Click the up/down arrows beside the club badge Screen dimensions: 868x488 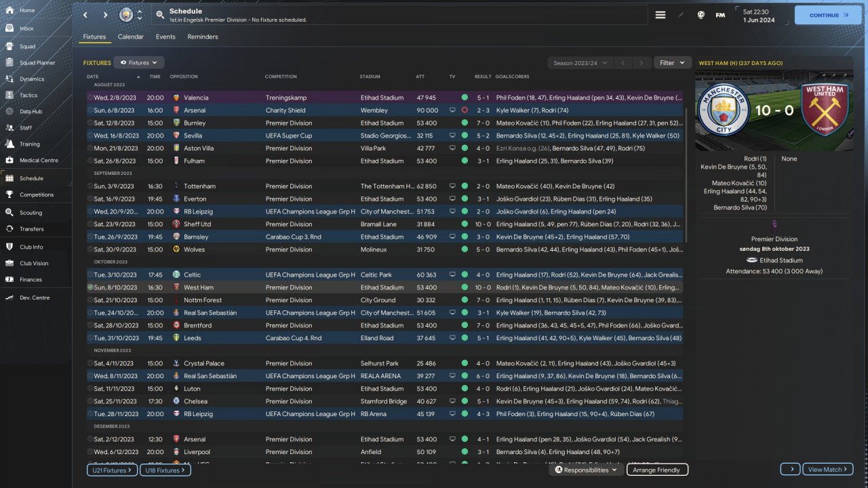tap(140, 15)
